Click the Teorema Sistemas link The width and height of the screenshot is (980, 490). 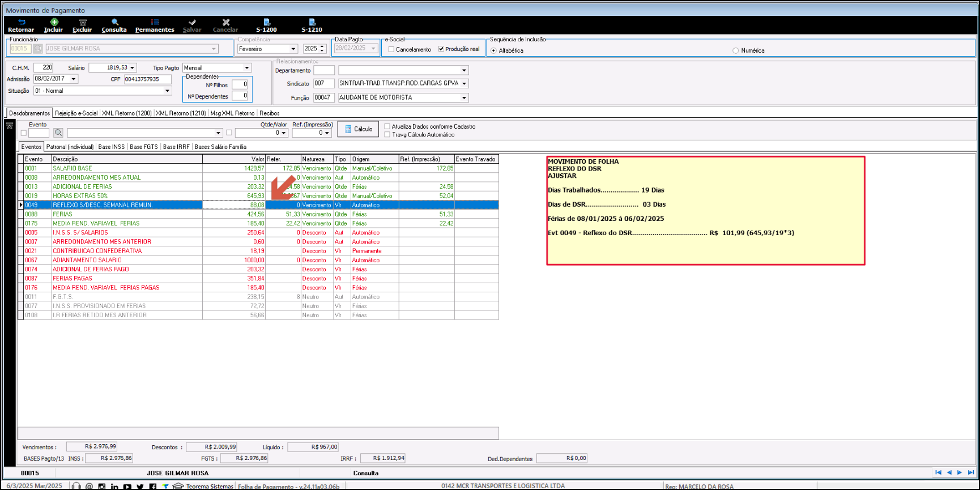[x=210, y=486]
